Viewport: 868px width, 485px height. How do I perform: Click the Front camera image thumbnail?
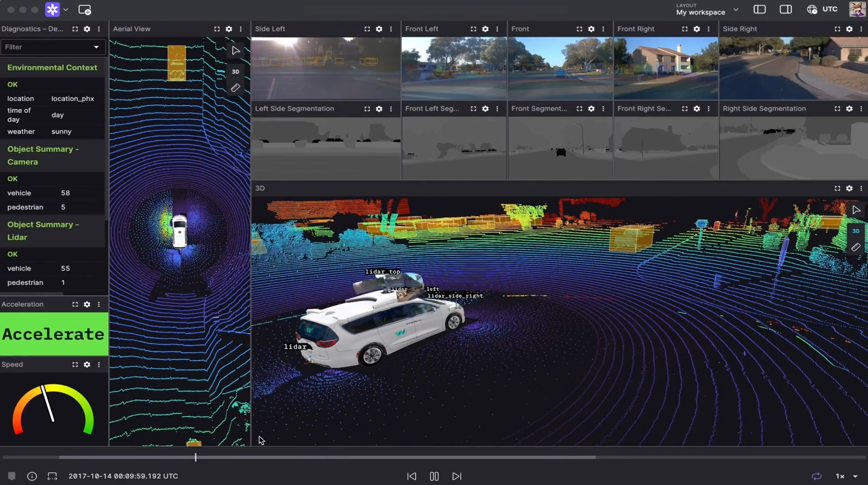pos(560,68)
